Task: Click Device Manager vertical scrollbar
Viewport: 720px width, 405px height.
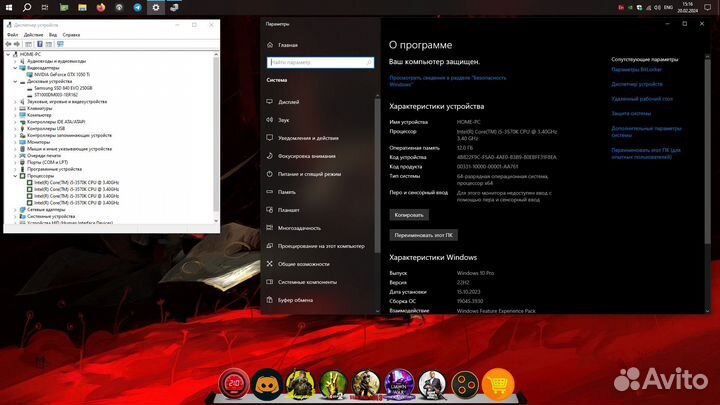Action: click(x=216, y=138)
